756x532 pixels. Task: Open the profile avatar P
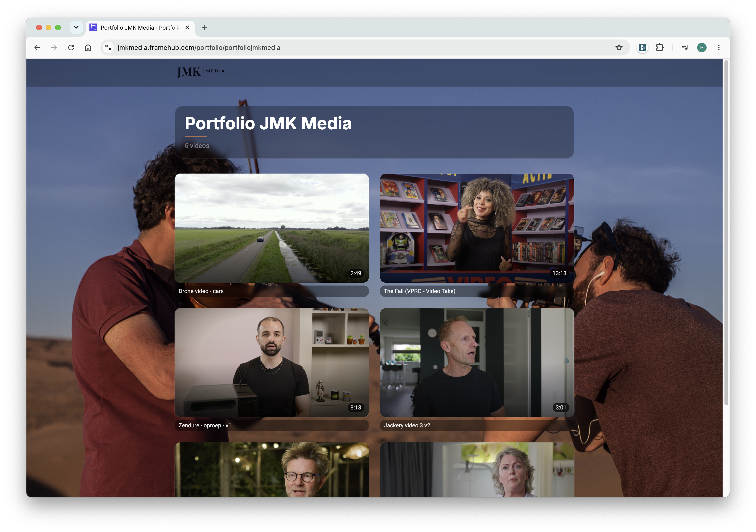coord(702,48)
